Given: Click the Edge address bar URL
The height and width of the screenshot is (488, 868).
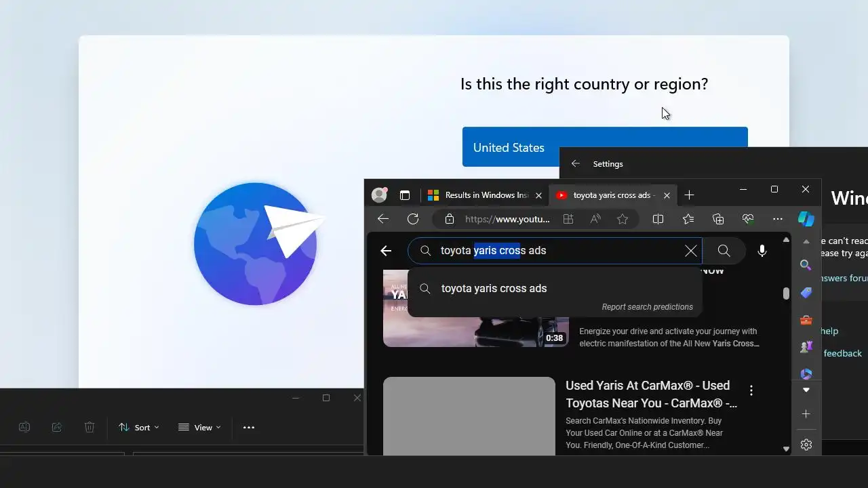Looking at the screenshot, I should [x=507, y=219].
